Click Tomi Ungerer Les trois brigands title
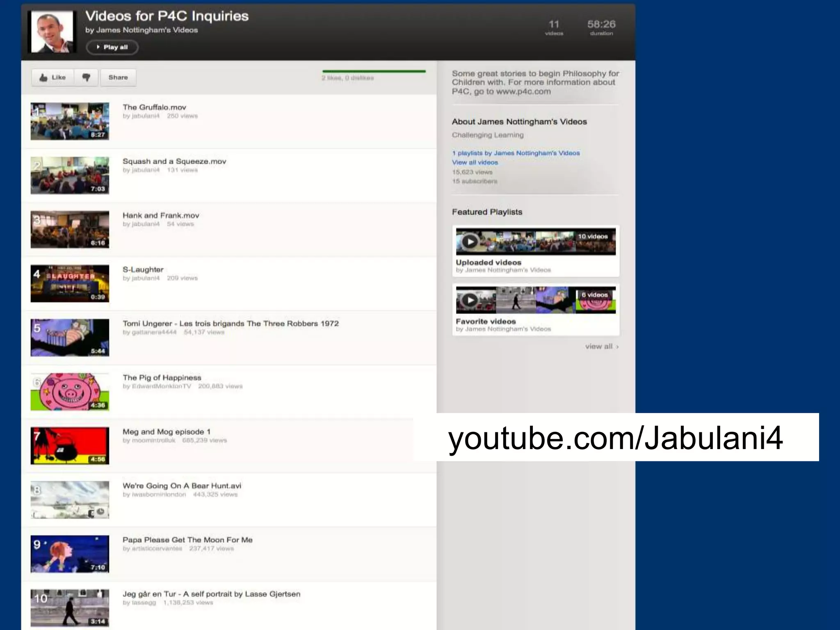This screenshot has height=630, width=840. 231,324
